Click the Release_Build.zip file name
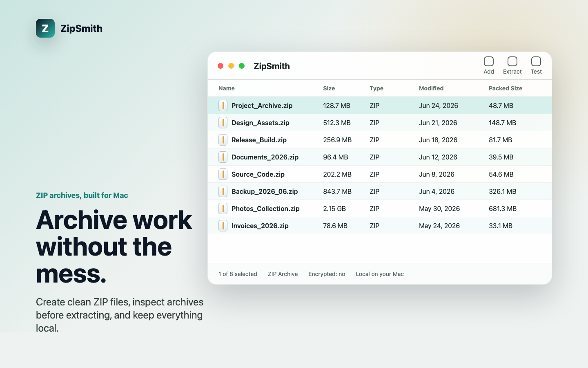Viewport: 588px width, 368px height. [259, 140]
